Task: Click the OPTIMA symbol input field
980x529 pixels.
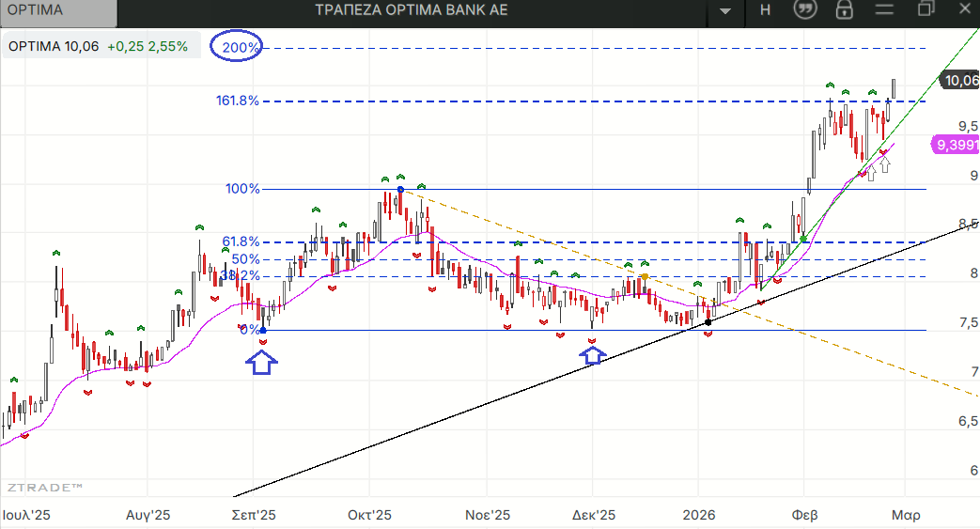Action: click(x=58, y=11)
